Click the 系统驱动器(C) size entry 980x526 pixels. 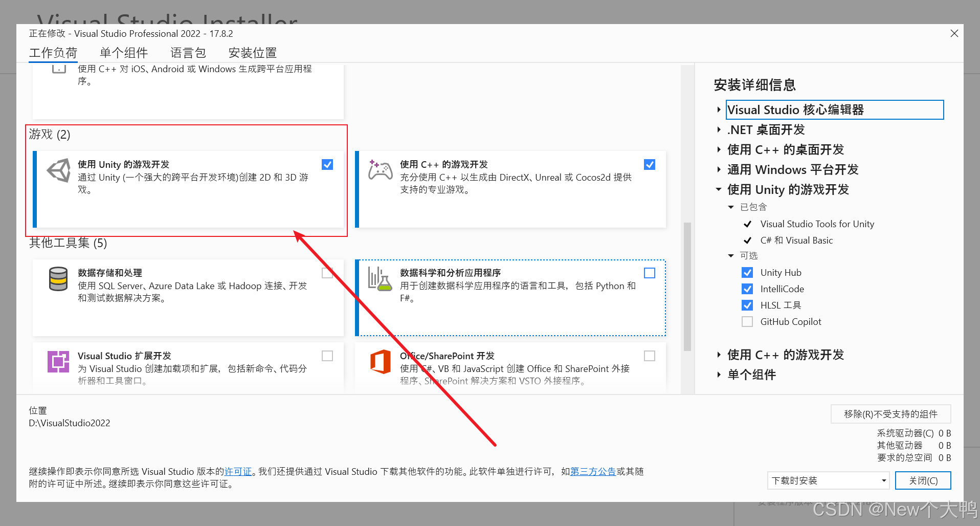pos(914,433)
